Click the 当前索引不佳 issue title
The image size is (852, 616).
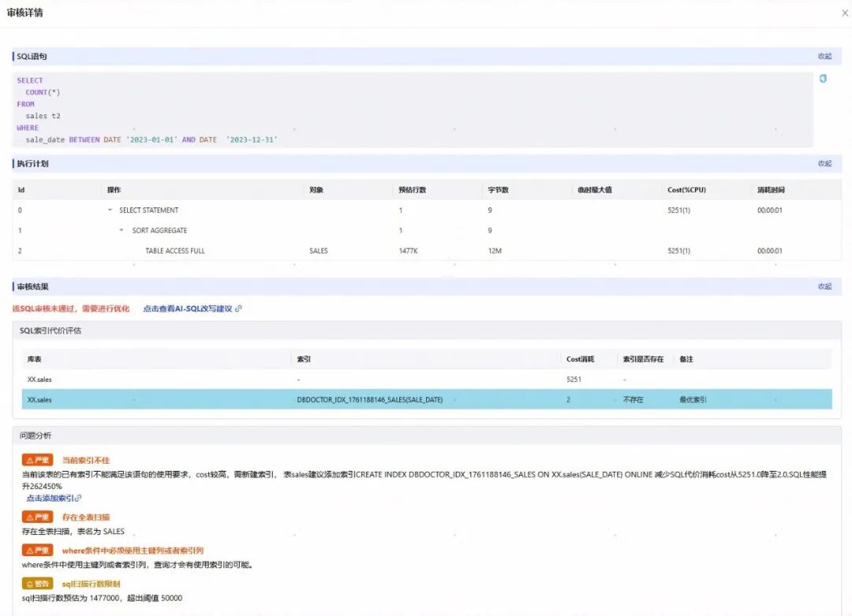click(86, 460)
